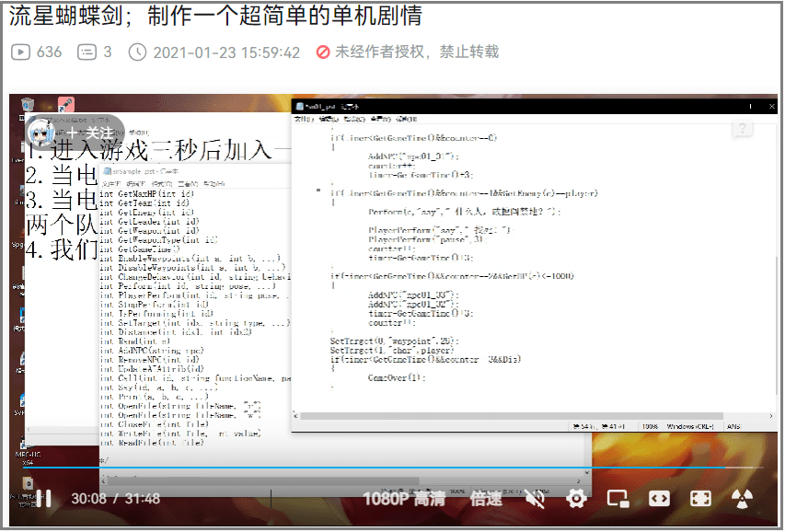Open the player settings gear
The height and width of the screenshot is (532, 785).
pos(577,499)
